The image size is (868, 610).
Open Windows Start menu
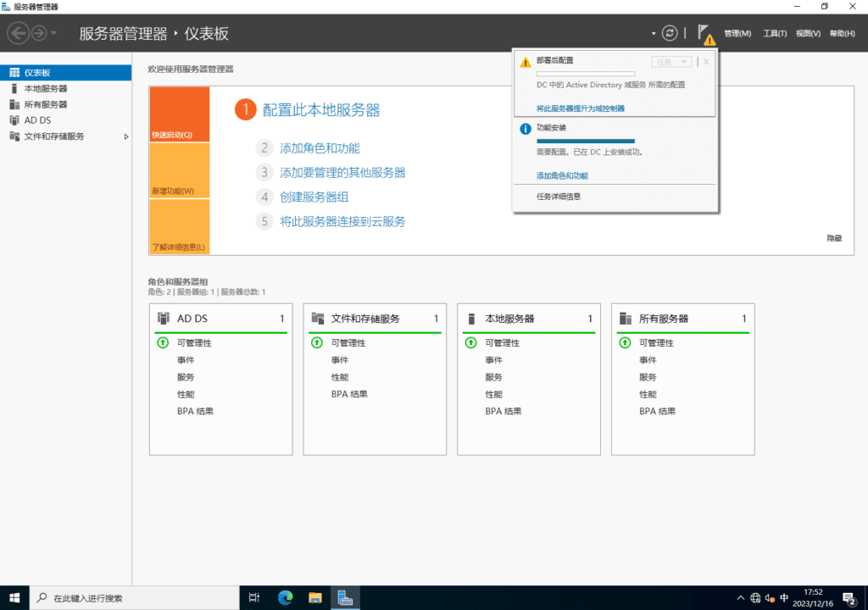tap(14, 598)
